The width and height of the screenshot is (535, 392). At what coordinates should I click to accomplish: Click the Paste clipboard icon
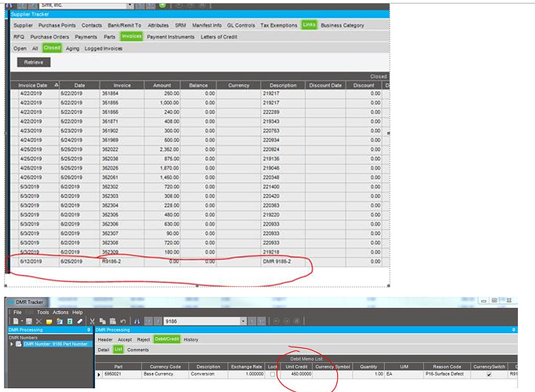(x=112, y=321)
